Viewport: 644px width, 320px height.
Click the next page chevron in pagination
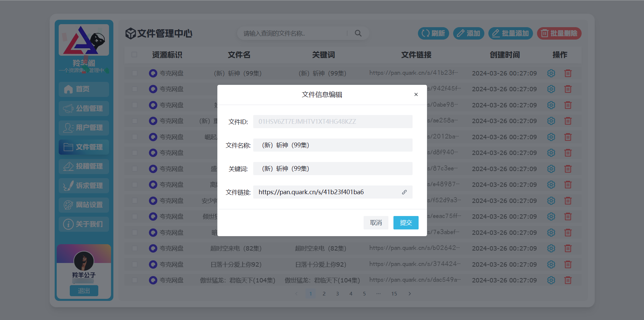pos(410,294)
